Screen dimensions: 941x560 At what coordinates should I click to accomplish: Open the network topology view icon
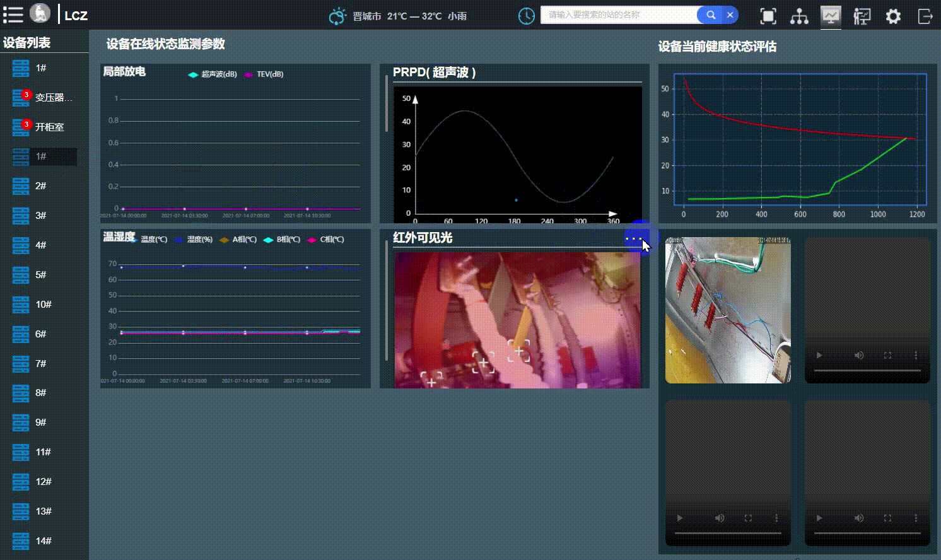(x=799, y=15)
